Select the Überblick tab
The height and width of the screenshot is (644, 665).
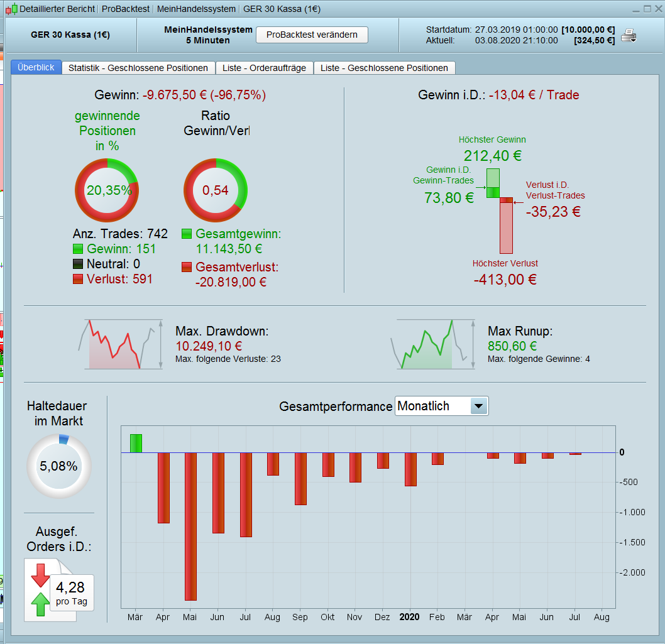[x=36, y=67]
